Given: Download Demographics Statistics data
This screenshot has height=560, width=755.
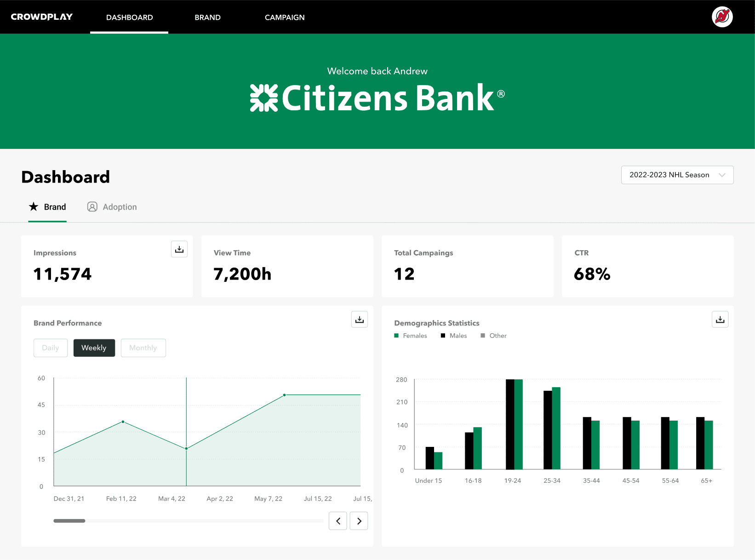Looking at the screenshot, I should [720, 319].
